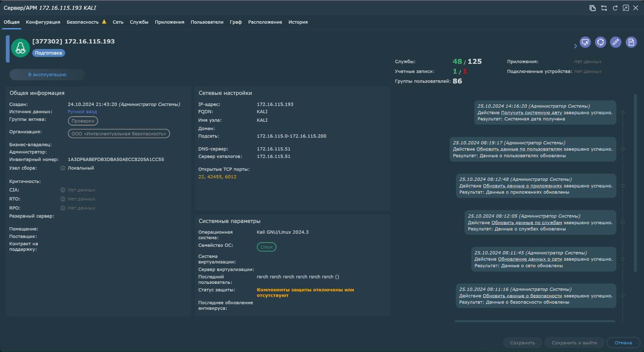Show the Граф tab
This screenshot has height=352, width=644.
tap(236, 22)
